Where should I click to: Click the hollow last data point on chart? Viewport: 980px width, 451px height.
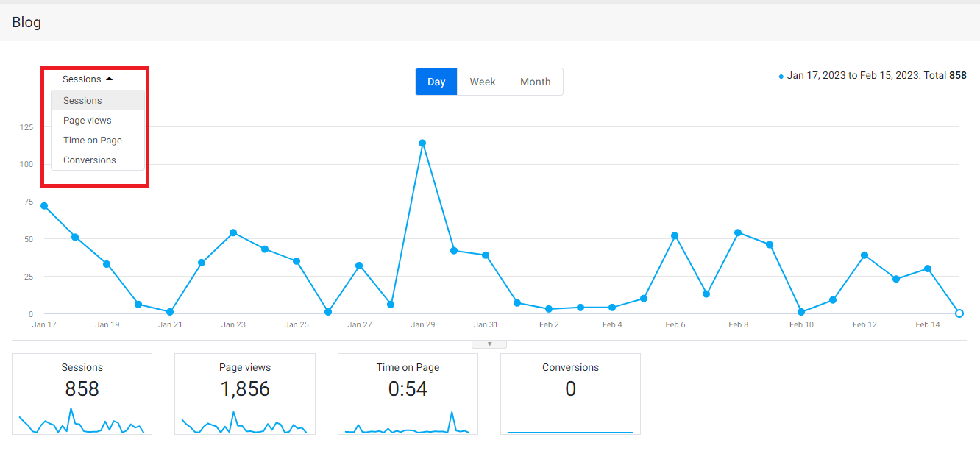[x=959, y=313]
